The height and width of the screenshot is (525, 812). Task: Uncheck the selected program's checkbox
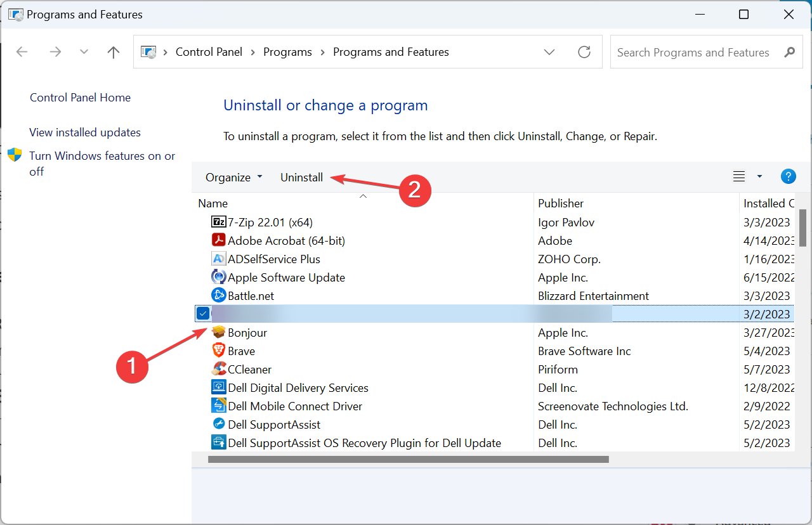pyautogui.click(x=203, y=313)
